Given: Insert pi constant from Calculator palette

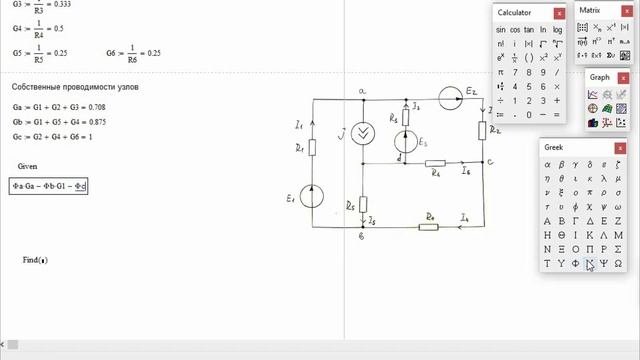Looking at the screenshot, I should click(501, 72).
